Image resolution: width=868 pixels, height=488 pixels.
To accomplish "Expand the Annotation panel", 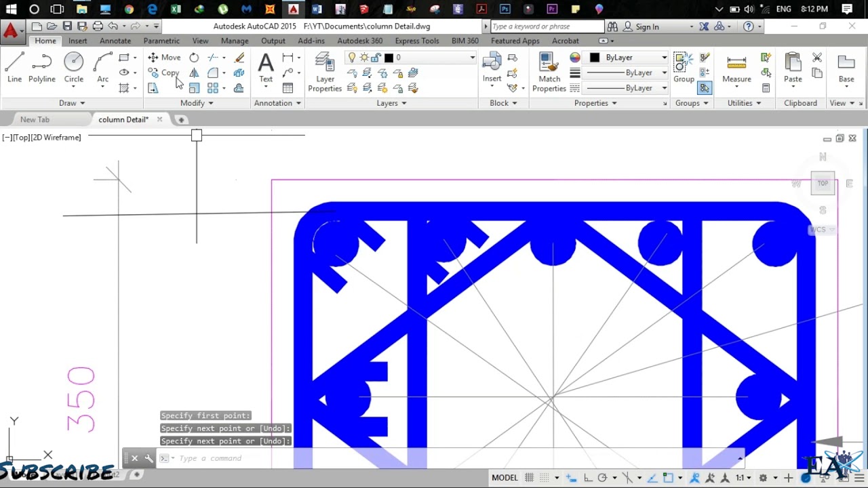I will click(x=277, y=103).
